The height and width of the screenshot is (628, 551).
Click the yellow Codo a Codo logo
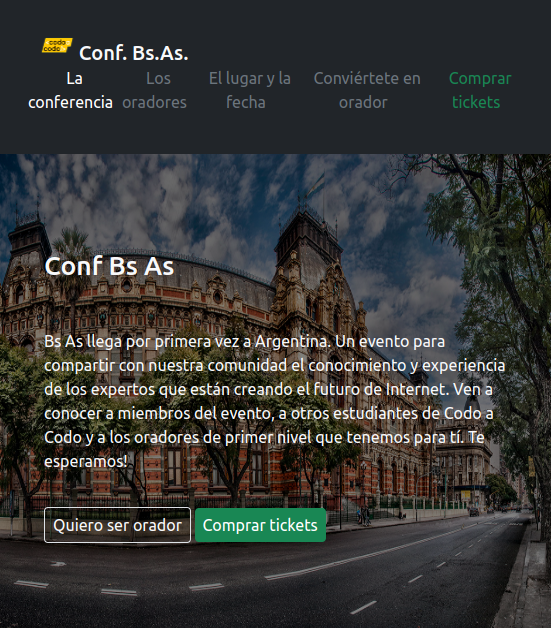[57, 45]
